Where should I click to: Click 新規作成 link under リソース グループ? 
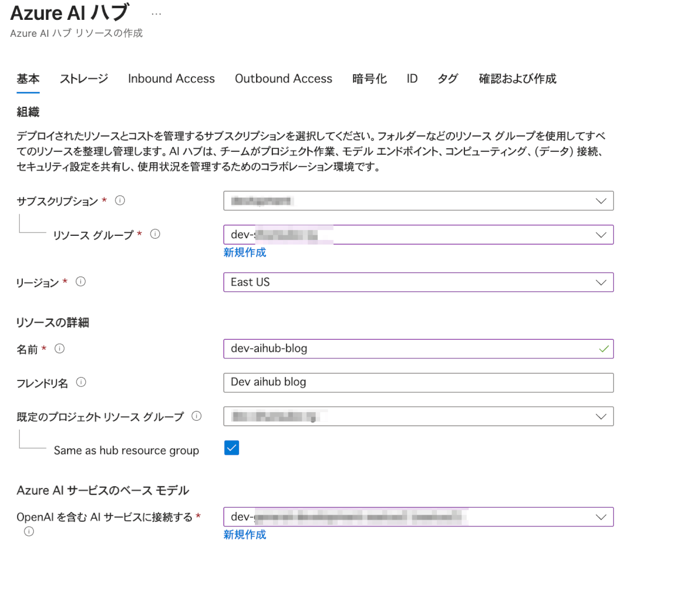click(x=244, y=252)
